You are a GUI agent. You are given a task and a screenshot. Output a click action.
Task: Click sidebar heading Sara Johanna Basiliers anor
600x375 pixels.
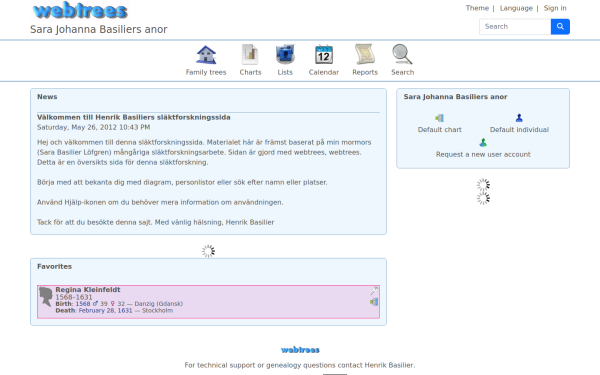[455, 97]
